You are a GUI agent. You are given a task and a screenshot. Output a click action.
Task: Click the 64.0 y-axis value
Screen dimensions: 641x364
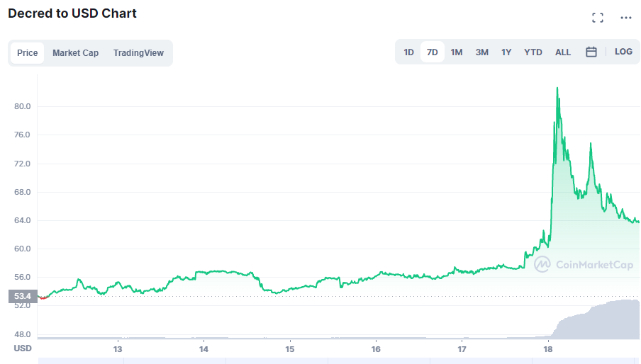tap(23, 220)
